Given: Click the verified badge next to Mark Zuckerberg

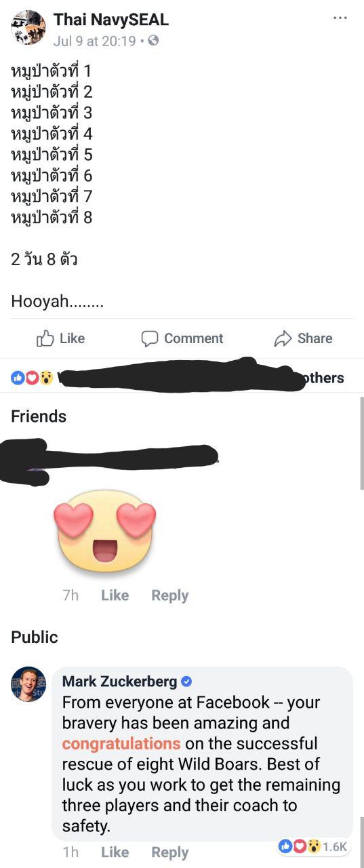Looking at the screenshot, I should point(187,682).
